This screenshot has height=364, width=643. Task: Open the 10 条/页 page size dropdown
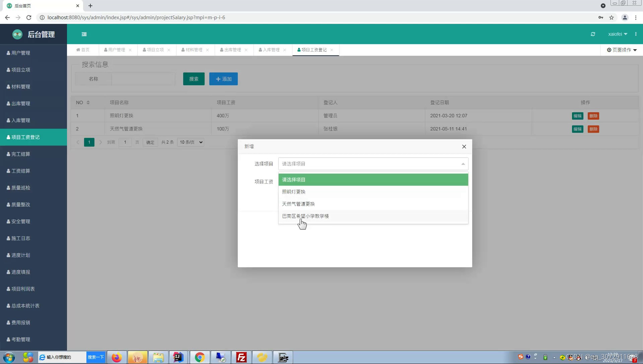click(x=191, y=142)
